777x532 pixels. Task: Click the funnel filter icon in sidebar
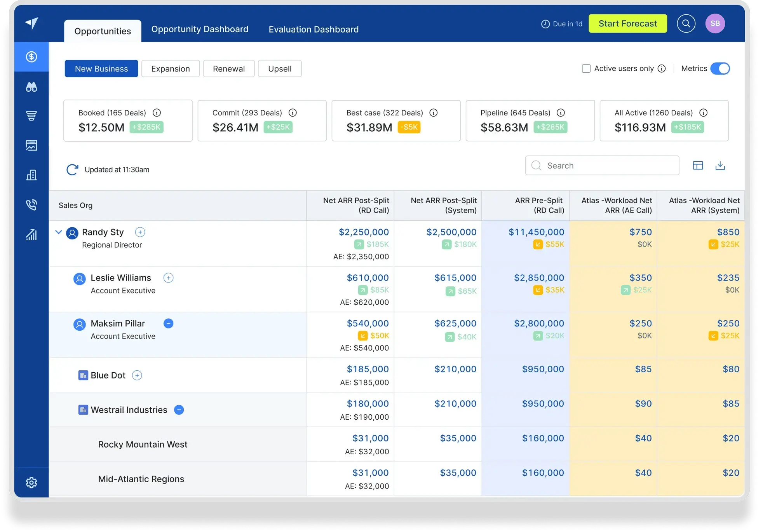32,116
